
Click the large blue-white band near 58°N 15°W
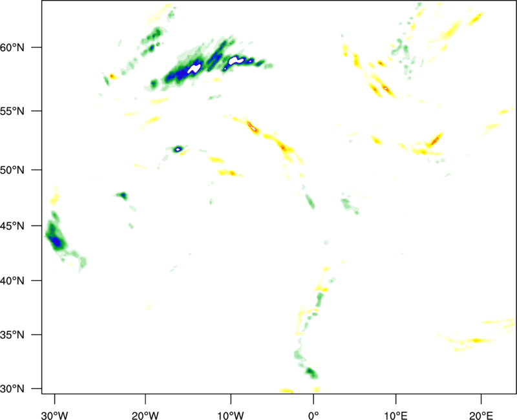click(187, 70)
